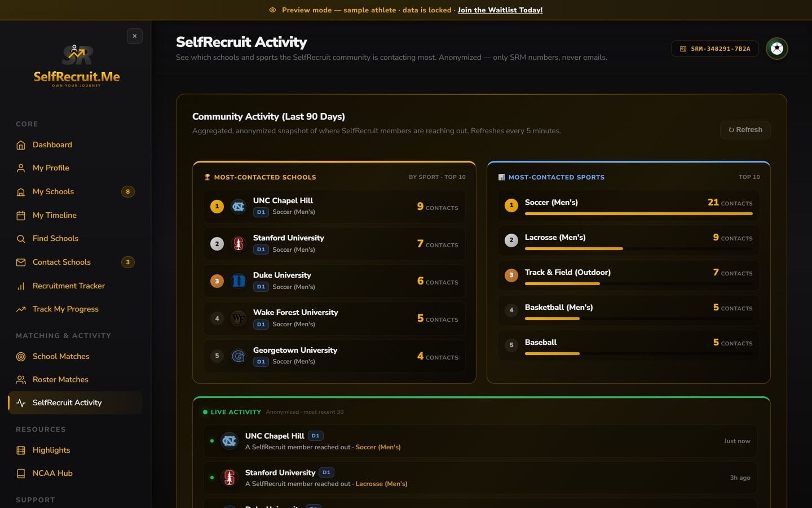Viewport: 812px width, 508px height.
Task: Click the My Schools building icon
Action: tap(21, 192)
